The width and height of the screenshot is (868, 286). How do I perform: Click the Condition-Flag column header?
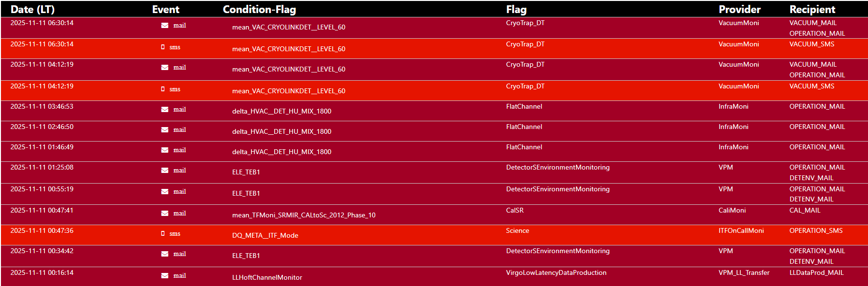(259, 9)
